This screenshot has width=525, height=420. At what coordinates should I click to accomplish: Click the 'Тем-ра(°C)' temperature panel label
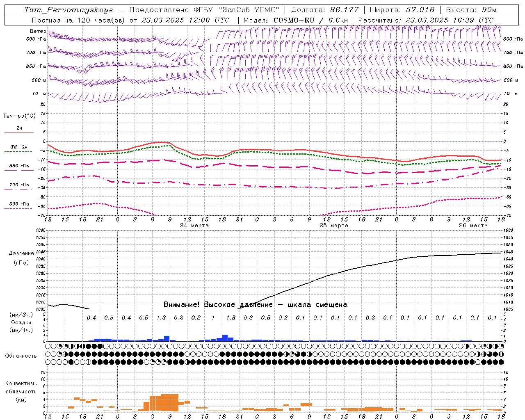[x=19, y=116]
